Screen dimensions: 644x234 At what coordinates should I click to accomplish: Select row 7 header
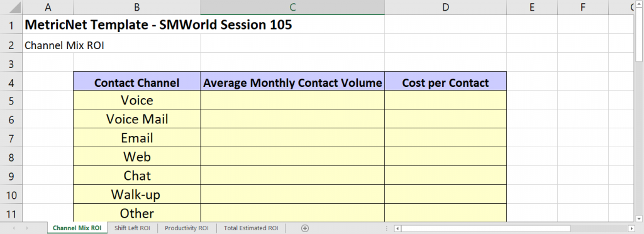[x=11, y=138]
